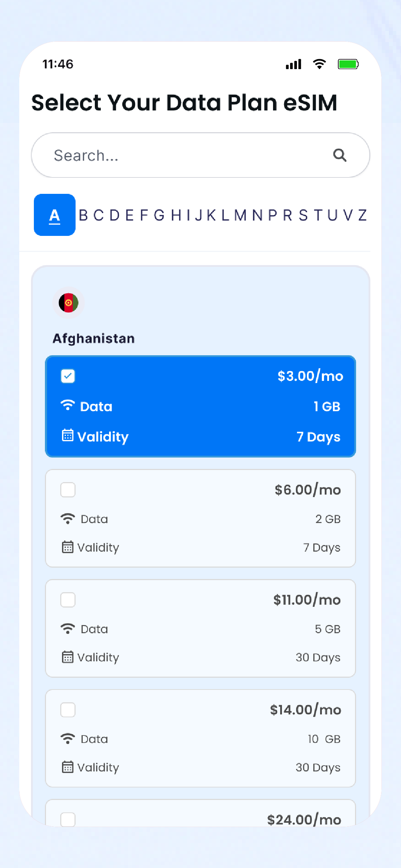Open the letter Z country filter
Image resolution: width=401 pixels, height=868 pixels.
[363, 215]
